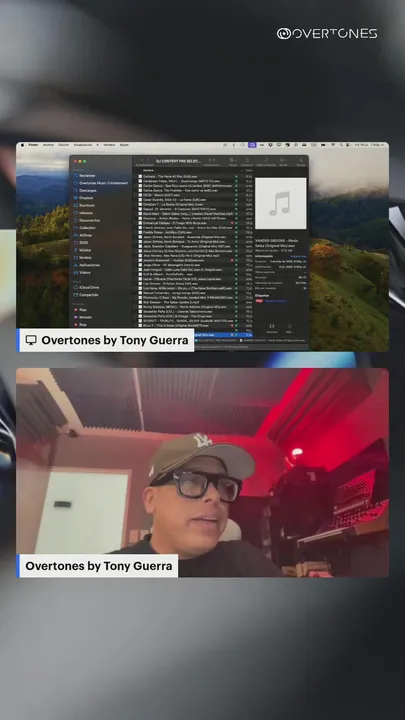Open the Archivo menu in menu bar

click(48, 145)
